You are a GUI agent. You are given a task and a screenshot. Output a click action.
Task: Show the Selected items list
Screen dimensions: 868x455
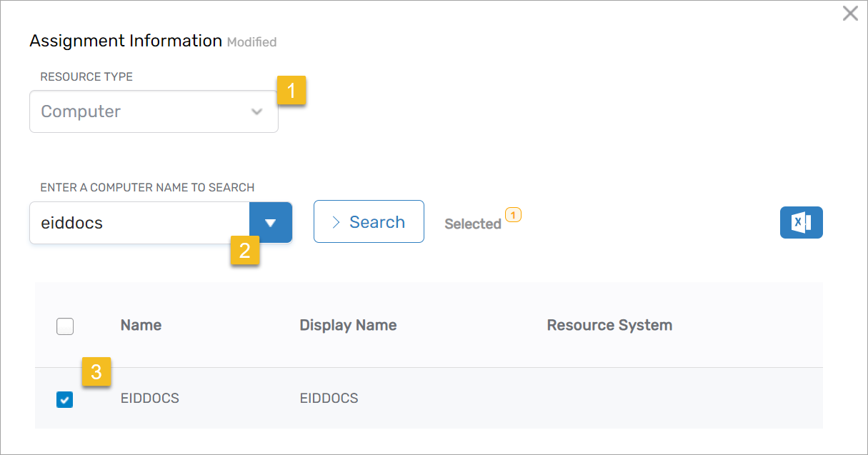pos(472,224)
